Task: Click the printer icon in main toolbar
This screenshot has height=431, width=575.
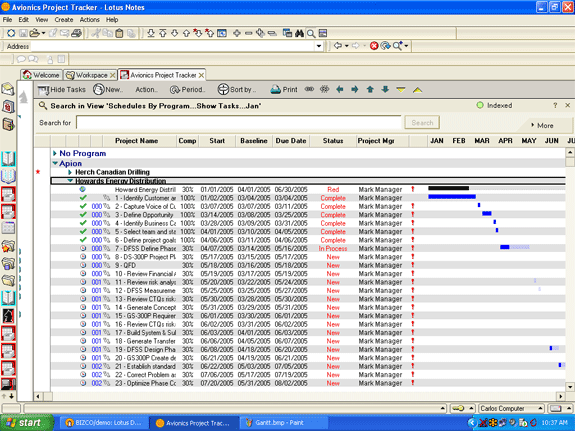Action: click(76, 33)
